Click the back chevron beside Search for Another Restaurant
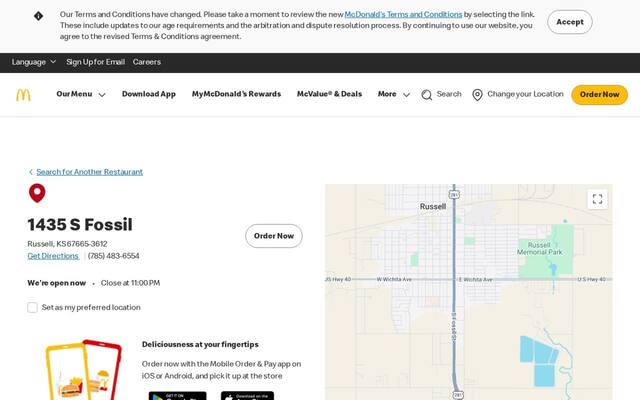Image resolution: width=640 pixels, height=400 pixels. (31, 172)
